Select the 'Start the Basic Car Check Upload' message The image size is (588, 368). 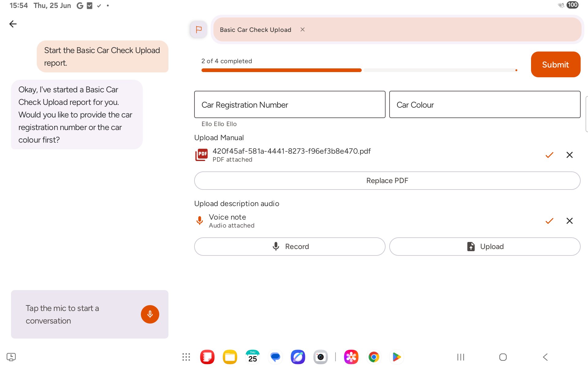(103, 56)
